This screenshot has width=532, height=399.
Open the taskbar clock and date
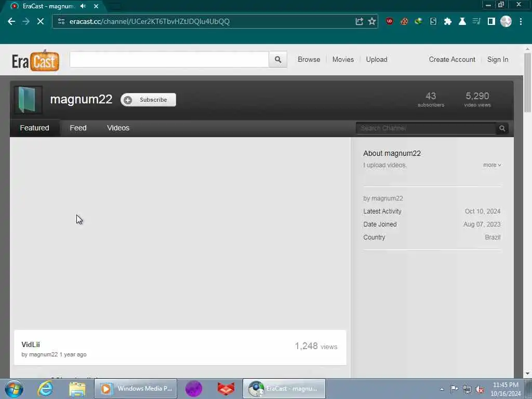click(x=506, y=389)
